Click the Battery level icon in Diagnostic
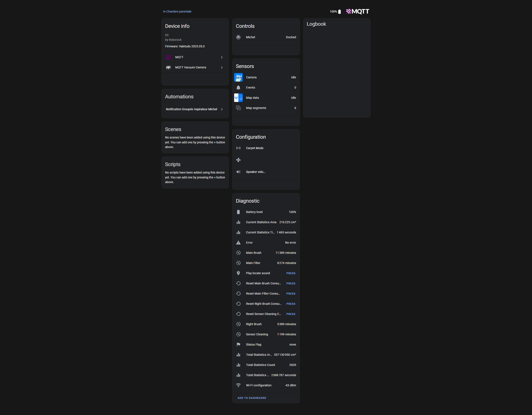This screenshot has width=532, height=415. click(x=238, y=212)
